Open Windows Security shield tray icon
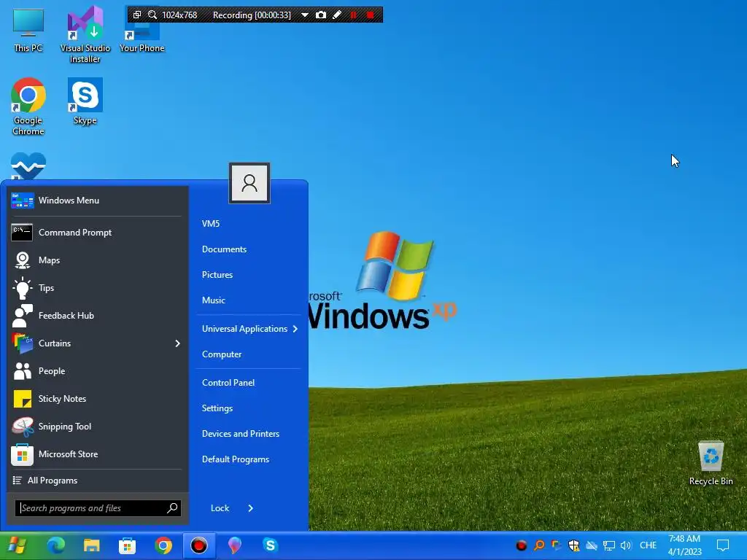 (x=574, y=545)
